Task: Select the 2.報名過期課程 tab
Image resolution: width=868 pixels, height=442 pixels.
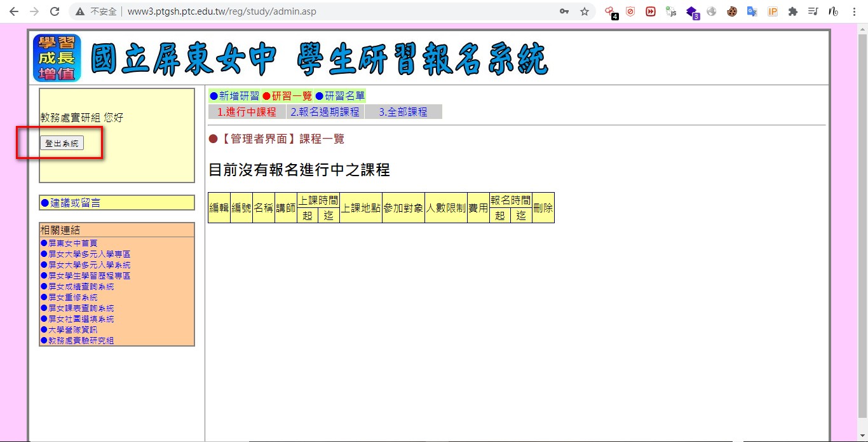Action: (325, 112)
